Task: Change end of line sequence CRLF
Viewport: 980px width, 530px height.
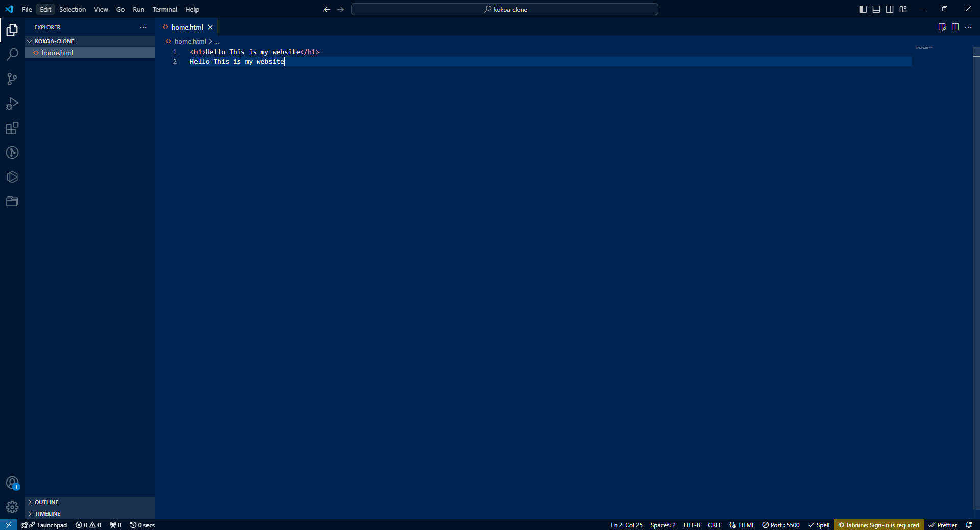Action: coord(715,525)
